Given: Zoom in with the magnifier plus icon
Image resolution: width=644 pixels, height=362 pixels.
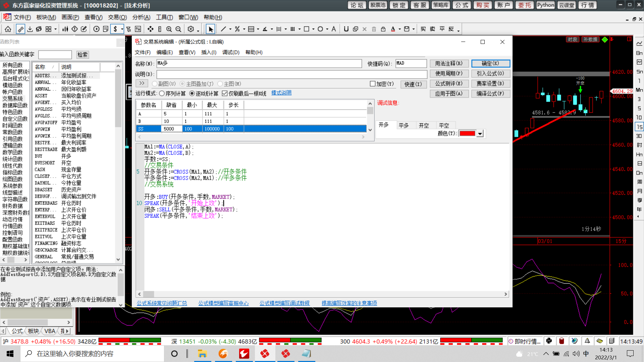Looking at the screenshot, I should tap(169, 29).
